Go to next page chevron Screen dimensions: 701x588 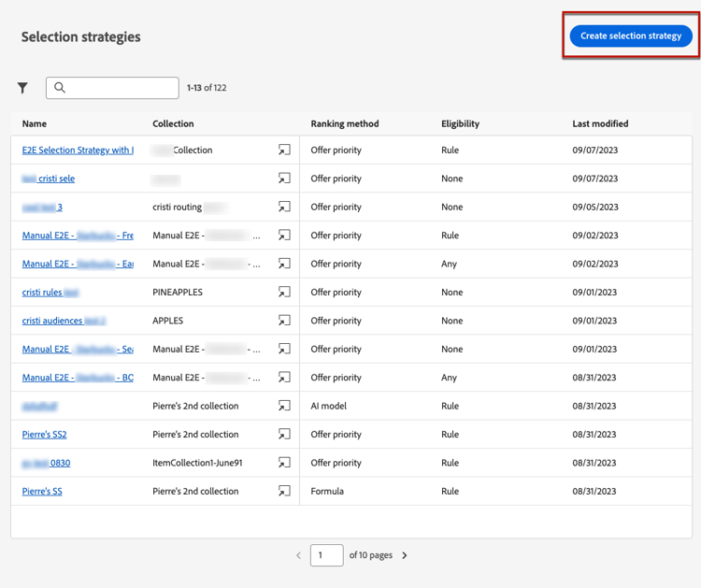[x=405, y=555]
